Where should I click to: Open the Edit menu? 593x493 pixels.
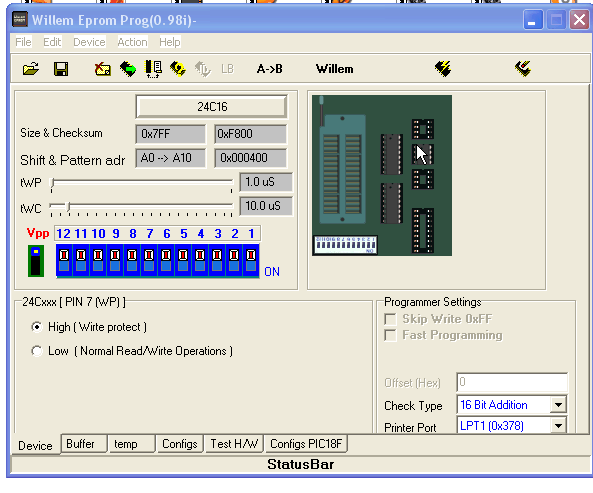(52, 42)
